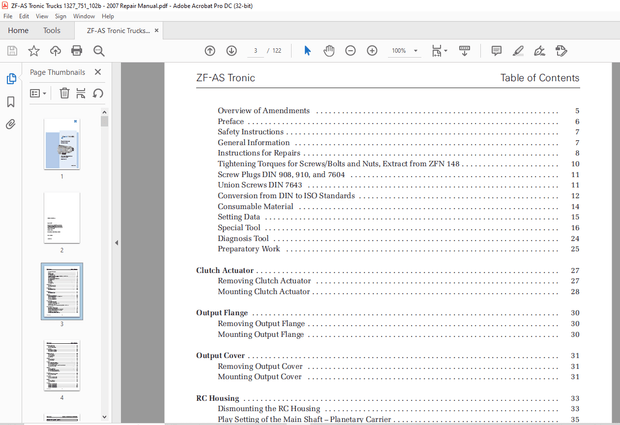Click 'Safety Instructions' contents entry
Viewport: 620px width, 425px height.
pos(251,132)
